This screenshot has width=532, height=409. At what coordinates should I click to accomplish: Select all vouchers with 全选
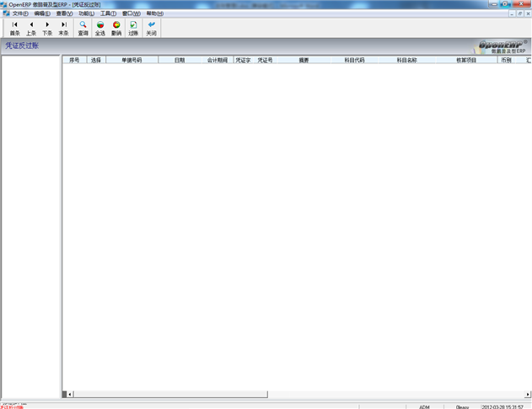pyautogui.click(x=100, y=28)
